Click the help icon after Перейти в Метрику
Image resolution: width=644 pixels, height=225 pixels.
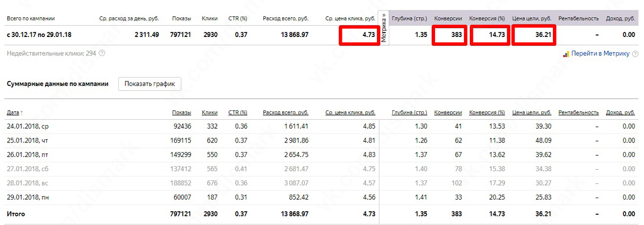click(635, 53)
